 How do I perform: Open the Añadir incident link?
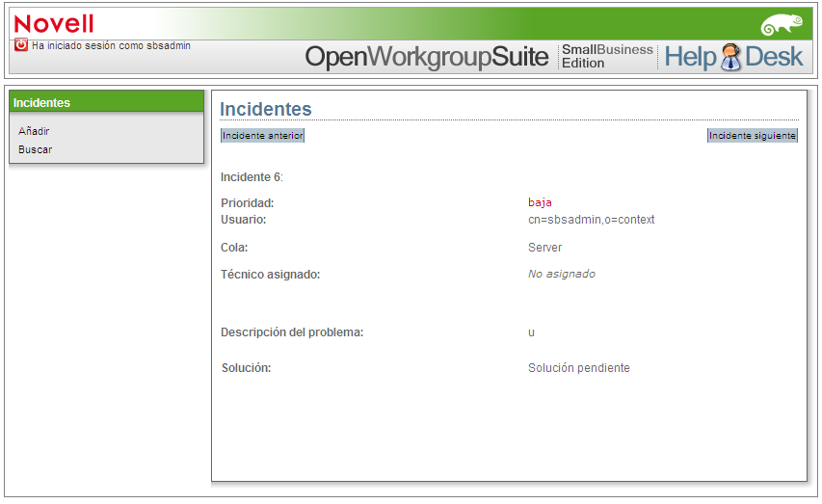click(34, 131)
